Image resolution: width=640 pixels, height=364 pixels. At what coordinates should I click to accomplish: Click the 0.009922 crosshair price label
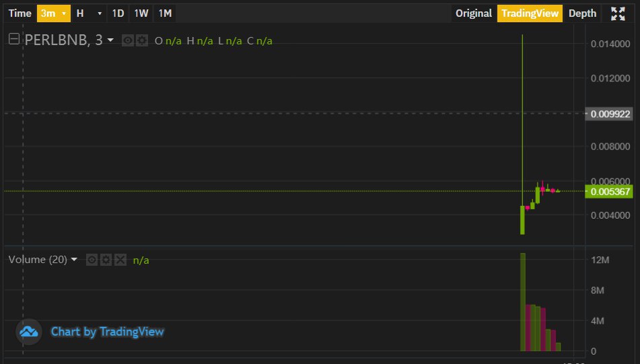(x=608, y=114)
